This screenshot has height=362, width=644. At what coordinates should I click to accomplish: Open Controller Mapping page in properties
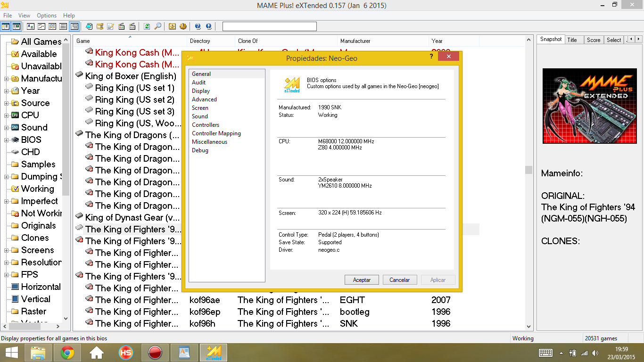(x=216, y=133)
